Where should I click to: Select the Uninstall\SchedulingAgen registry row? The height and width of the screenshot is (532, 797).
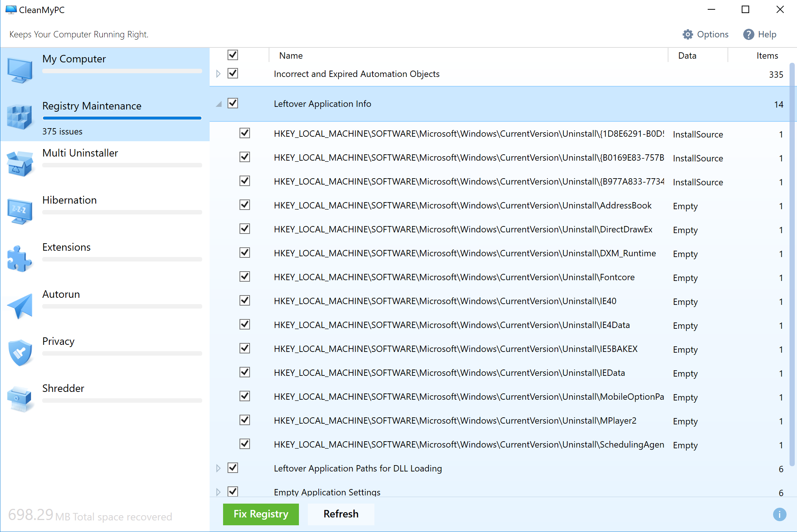[x=500, y=445]
